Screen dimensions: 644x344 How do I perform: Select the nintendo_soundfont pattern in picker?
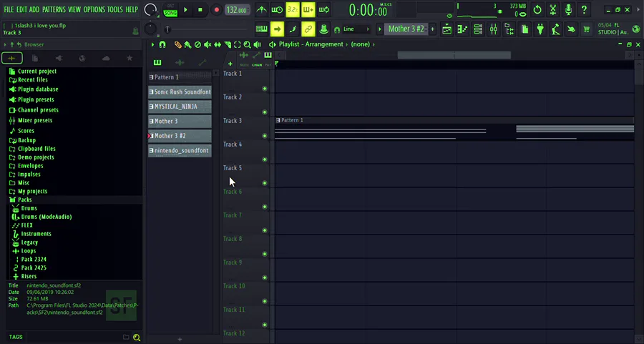tap(180, 151)
